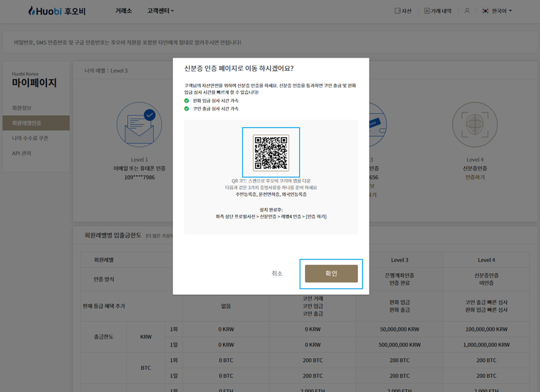Click the text 원화 입금 심사 시간 가속

tap(215, 101)
